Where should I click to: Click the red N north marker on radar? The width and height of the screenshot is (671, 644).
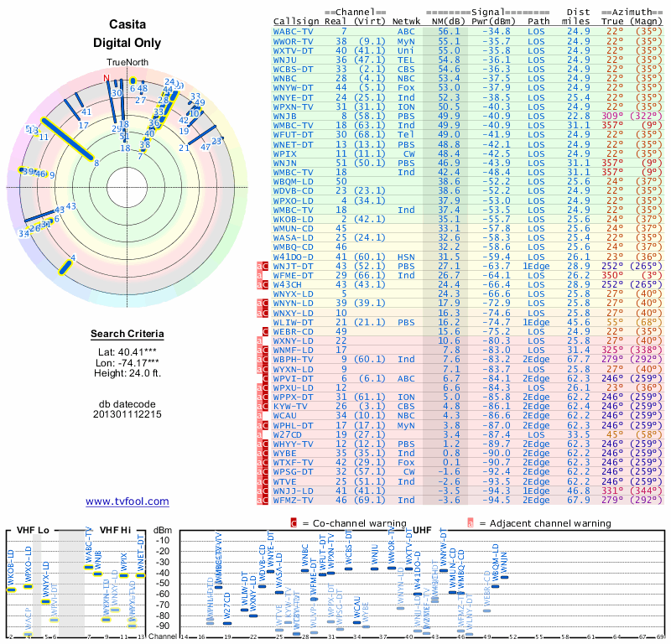(x=107, y=78)
